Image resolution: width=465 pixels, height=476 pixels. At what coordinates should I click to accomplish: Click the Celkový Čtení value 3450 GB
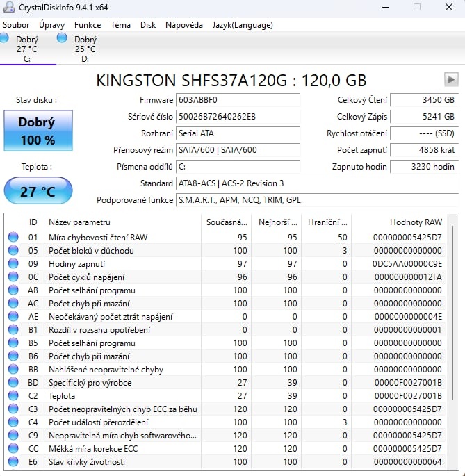(x=424, y=100)
